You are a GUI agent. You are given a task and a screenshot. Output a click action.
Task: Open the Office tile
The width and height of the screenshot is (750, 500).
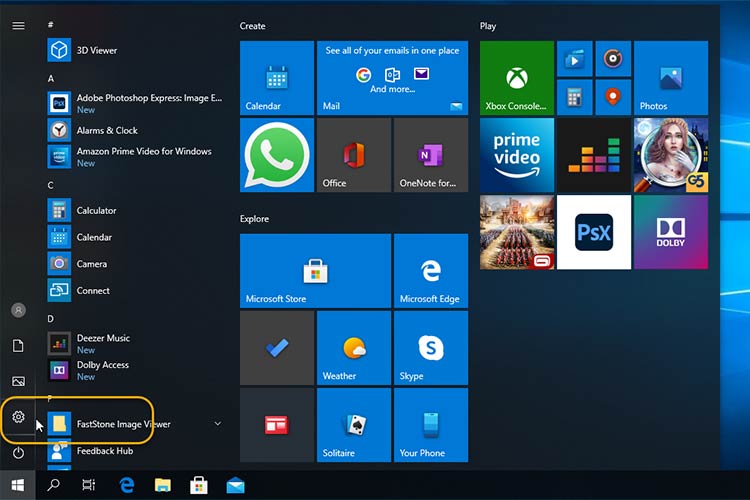coord(354,155)
